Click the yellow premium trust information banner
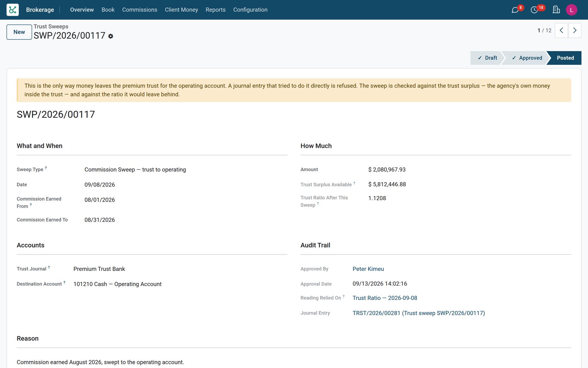Screen dimensions: 588x368 pyautogui.click(x=294, y=90)
